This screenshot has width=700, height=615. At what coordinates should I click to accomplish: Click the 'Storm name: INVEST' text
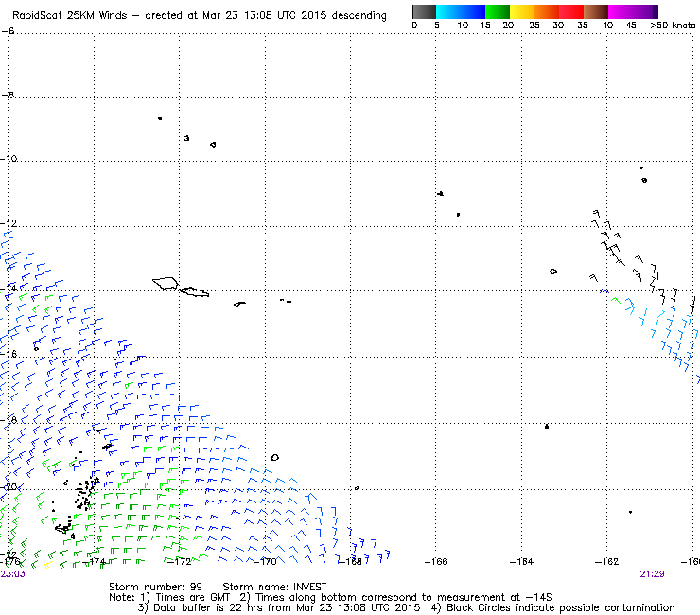(274, 587)
